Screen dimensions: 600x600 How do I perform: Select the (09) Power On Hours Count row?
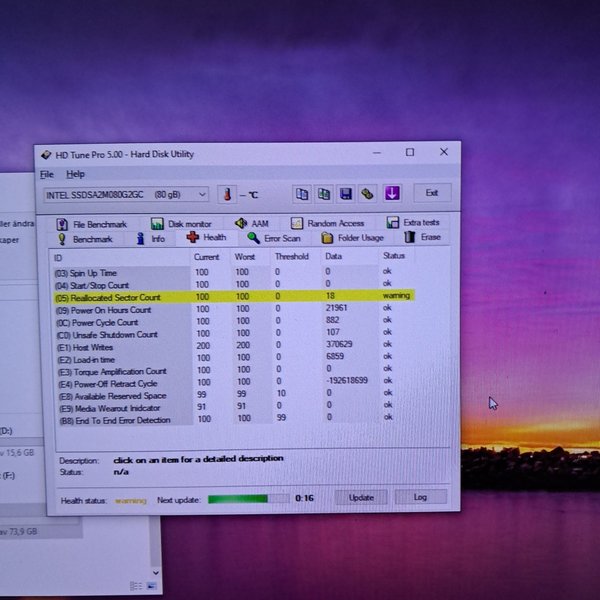(233, 309)
